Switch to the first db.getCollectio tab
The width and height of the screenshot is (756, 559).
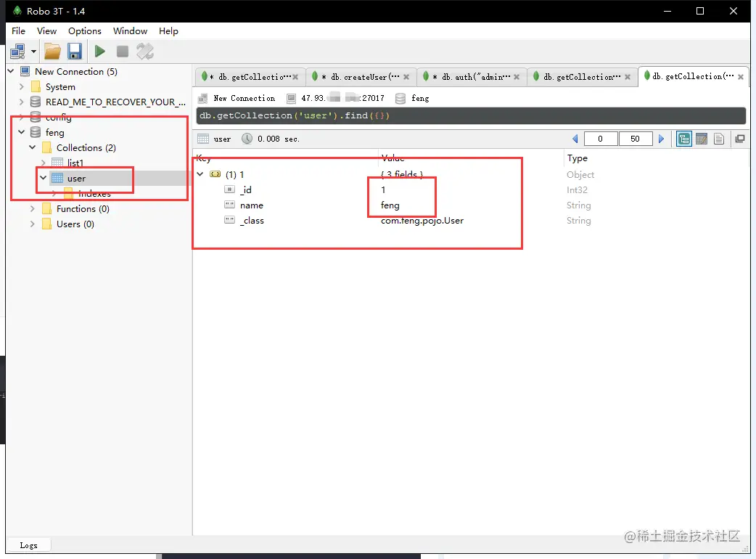[249, 77]
